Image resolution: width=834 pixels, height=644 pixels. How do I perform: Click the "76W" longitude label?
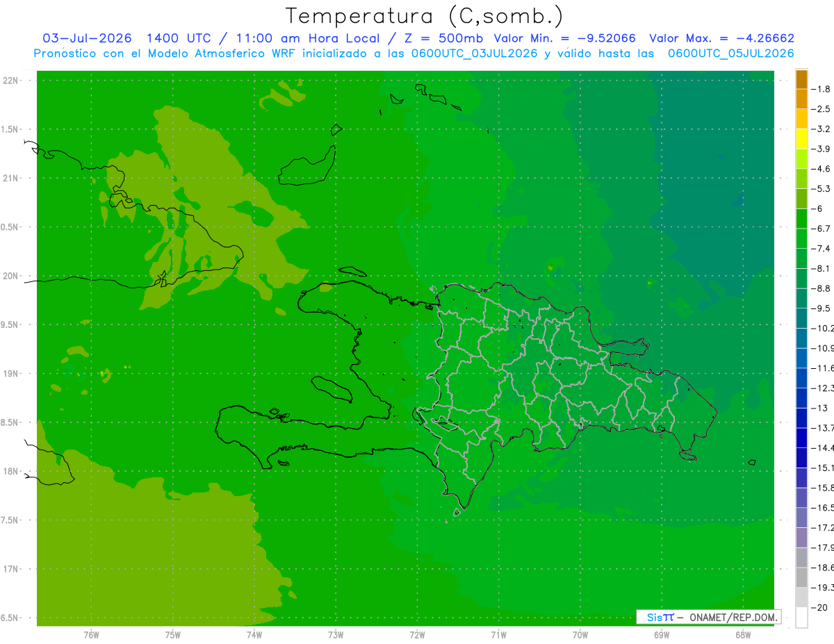[91, 635]
